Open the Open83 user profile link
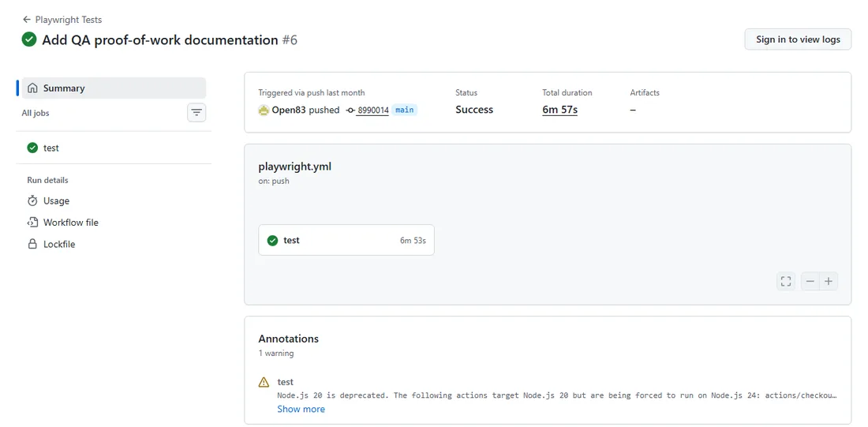The image size is (868, 427). coord(289,110)
